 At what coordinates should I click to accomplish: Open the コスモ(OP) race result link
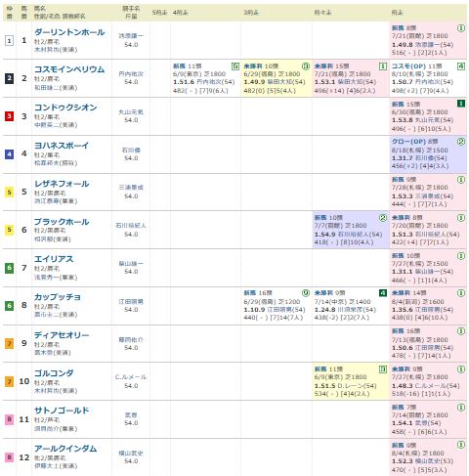(x=408, y=66)
